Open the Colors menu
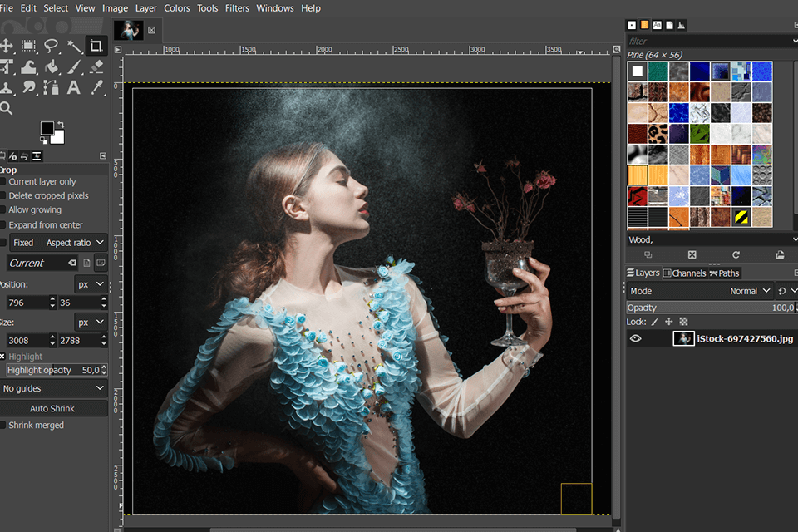This screenshot has height=532, width=798. (x=176, y=8)
